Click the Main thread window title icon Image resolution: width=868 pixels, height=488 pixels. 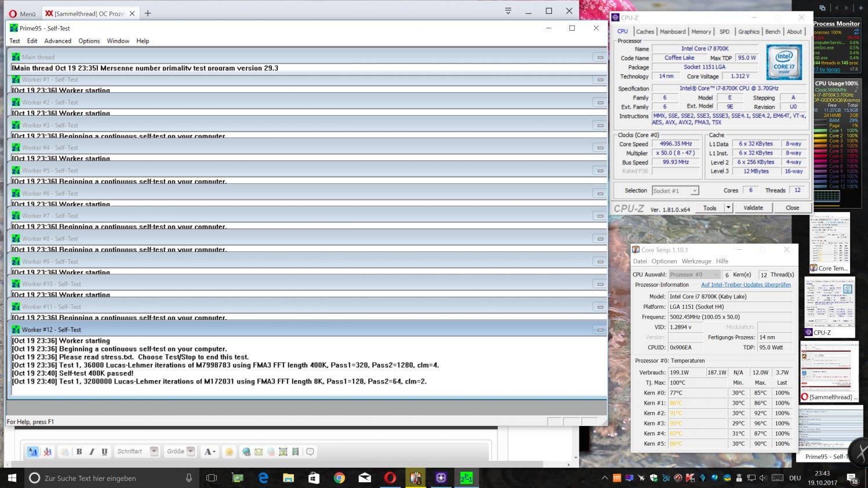[x=16, y=57]
